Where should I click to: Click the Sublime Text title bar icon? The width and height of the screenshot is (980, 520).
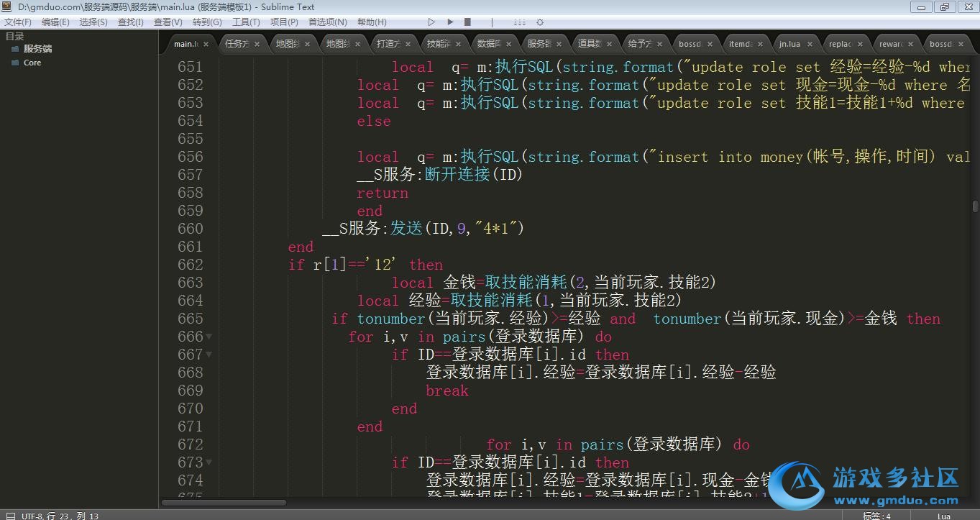click(x=8, y=6)
